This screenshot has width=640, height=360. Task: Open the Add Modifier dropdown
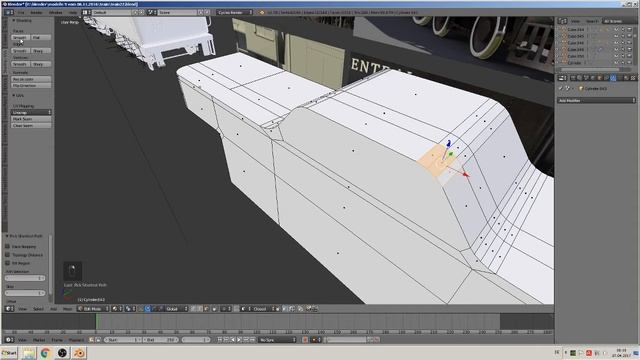point(596,100)
